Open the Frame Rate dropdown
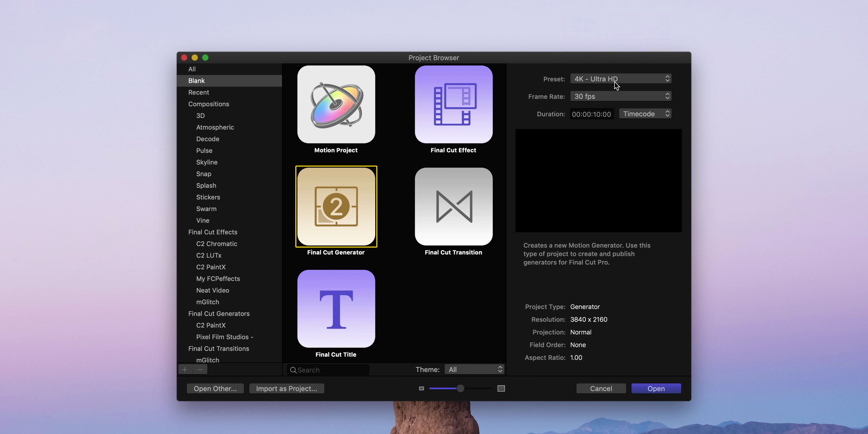This screenshot has height=434, width=868. [620, 96]
